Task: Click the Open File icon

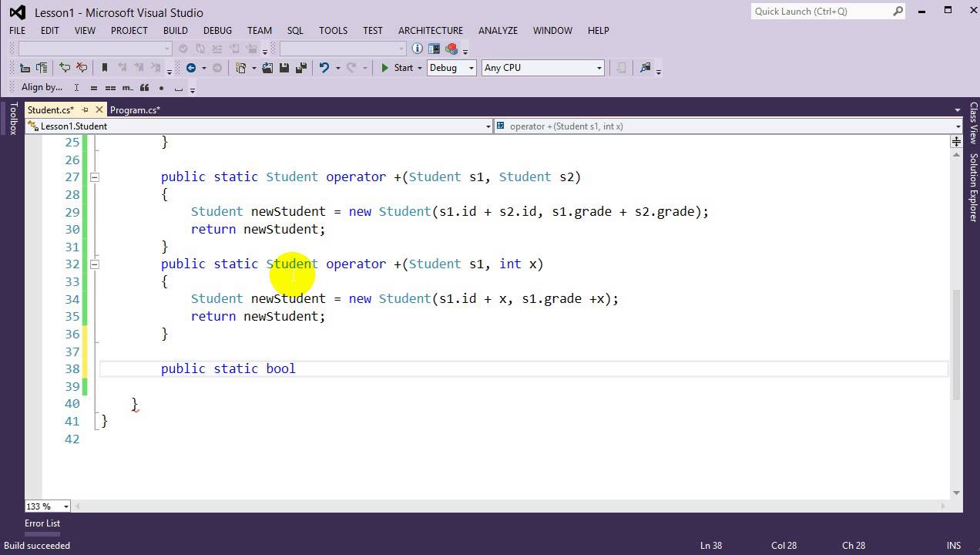Action: point(267,68)
